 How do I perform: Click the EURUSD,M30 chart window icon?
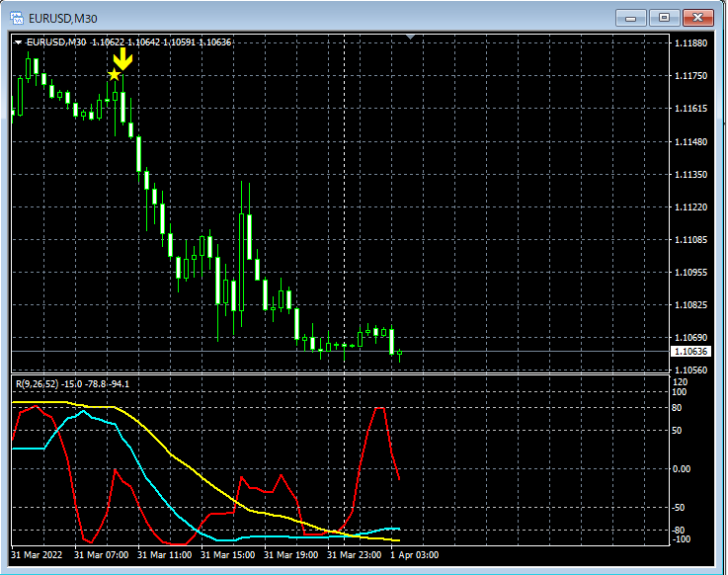(x=17, y=18)
